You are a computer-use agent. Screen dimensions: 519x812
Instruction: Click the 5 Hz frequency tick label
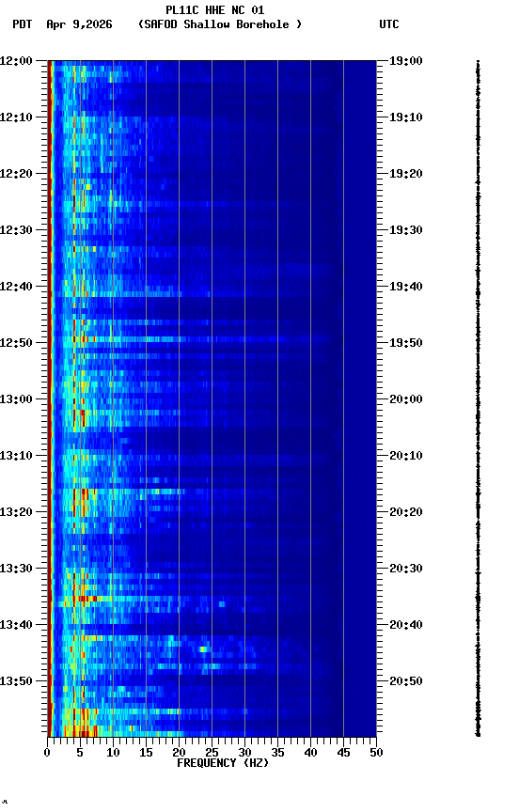pyautogui.click(x=80, y=753)
